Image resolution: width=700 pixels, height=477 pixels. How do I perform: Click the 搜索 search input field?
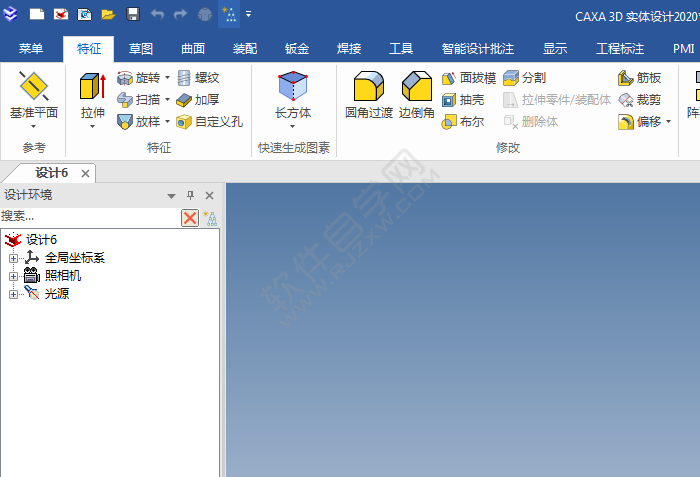pos(88,216)
